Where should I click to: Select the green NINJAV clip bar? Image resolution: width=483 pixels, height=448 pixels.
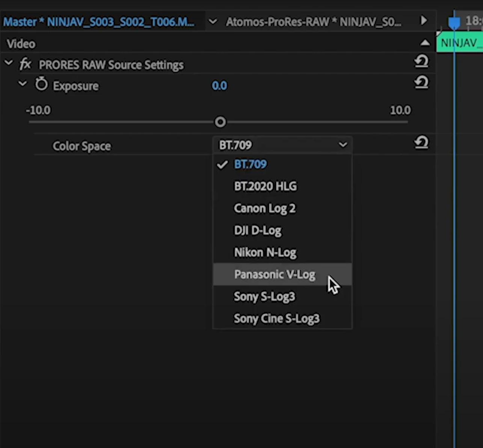point(460,43)
